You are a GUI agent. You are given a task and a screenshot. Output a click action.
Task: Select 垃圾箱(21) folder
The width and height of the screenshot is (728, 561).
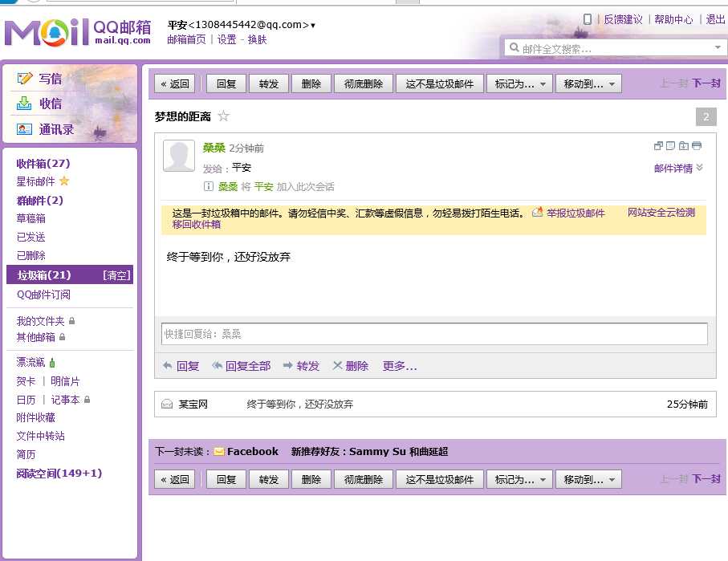pyautogui.click(x=70, y=274)
